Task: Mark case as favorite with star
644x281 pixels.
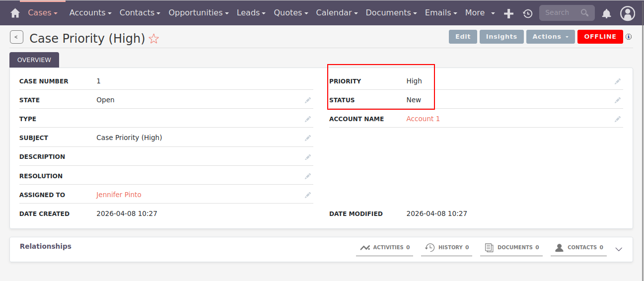Action: click(x=154, y=39)
